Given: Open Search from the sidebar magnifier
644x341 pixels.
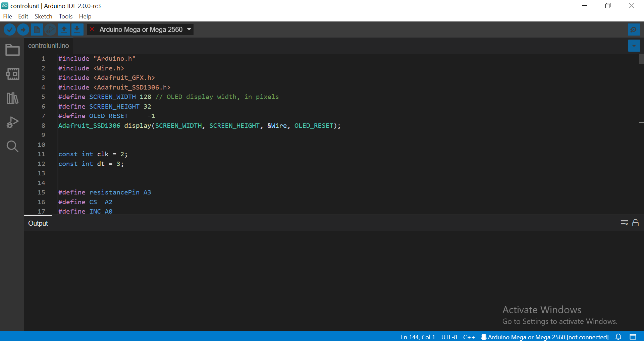Looking at the screenshot, I should [x=12, y=146].
